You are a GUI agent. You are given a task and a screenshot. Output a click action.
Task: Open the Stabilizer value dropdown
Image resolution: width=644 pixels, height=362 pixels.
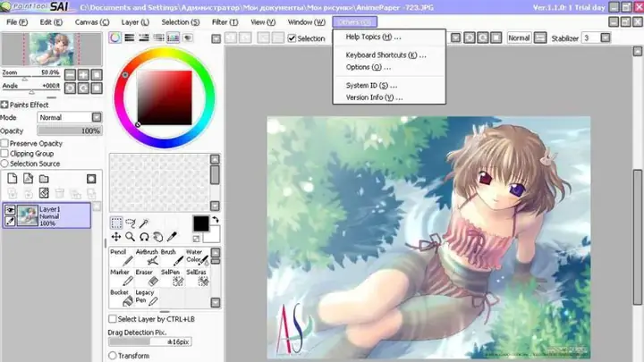[x=606, y=38]
